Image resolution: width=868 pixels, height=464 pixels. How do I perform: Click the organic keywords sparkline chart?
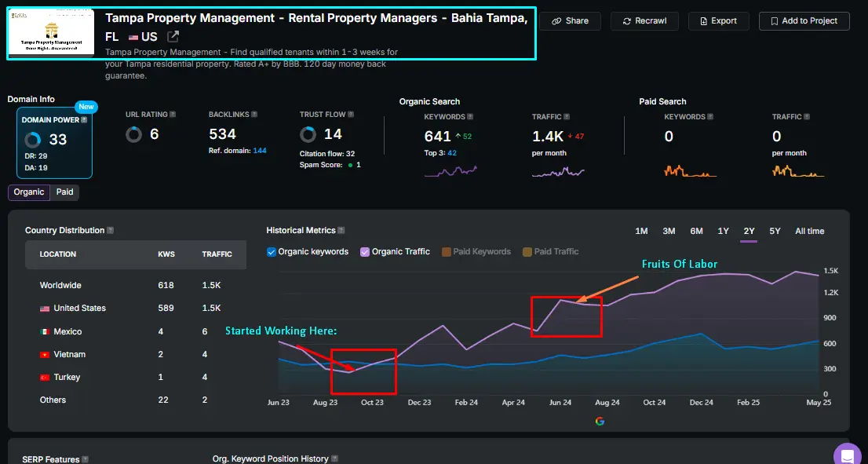coord(450,171)
